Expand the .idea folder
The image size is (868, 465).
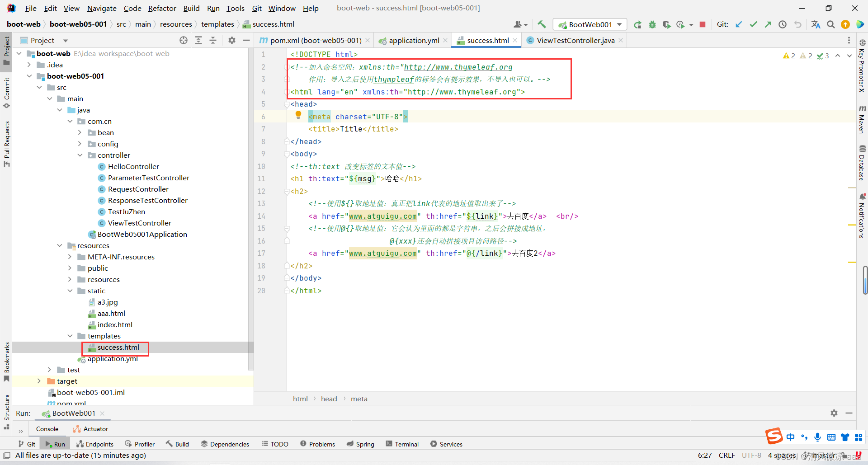[29, 65]
